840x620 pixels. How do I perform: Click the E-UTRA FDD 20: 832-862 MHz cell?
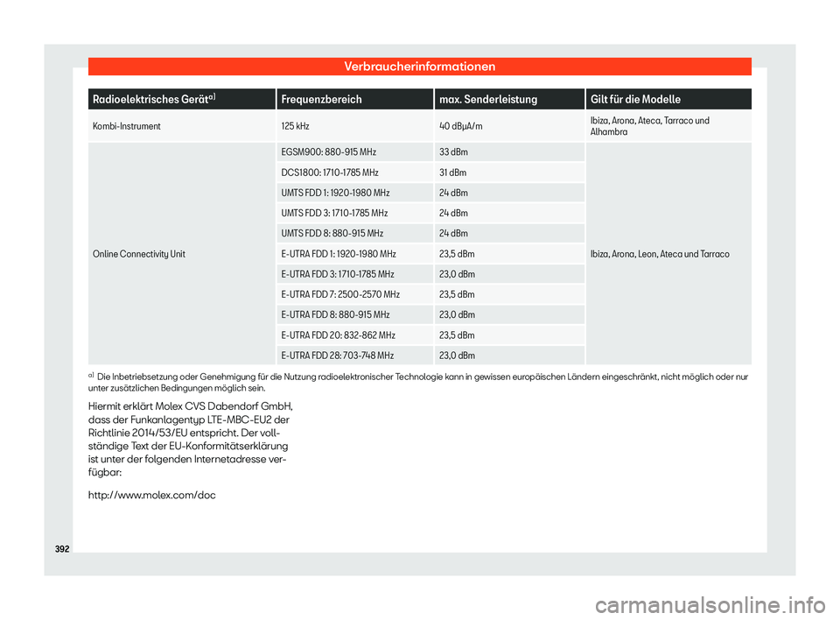[x=354, y=335]
